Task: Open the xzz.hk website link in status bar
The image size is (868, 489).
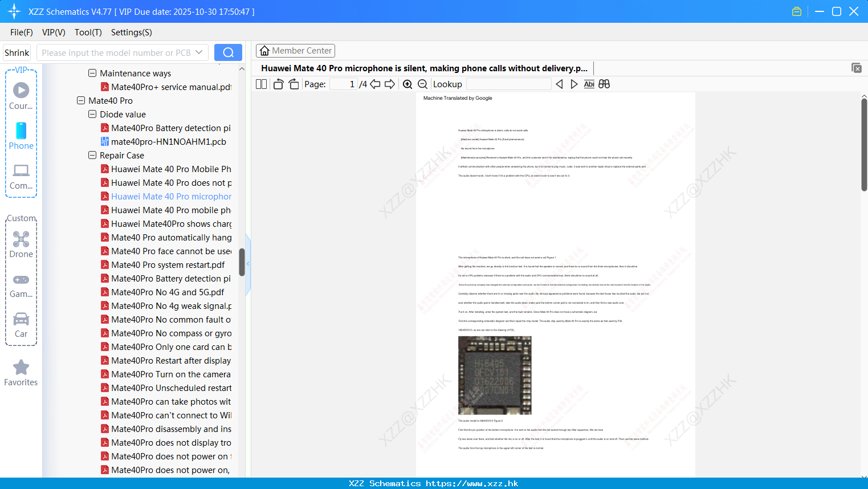Action: [472, 483]
